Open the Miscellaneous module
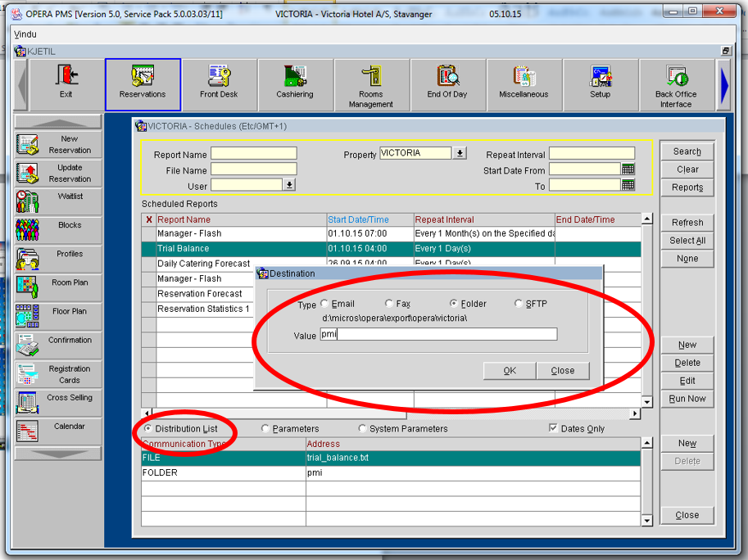Image resolution: width=748 pixels, height=560 pixels. pos(524,85)
